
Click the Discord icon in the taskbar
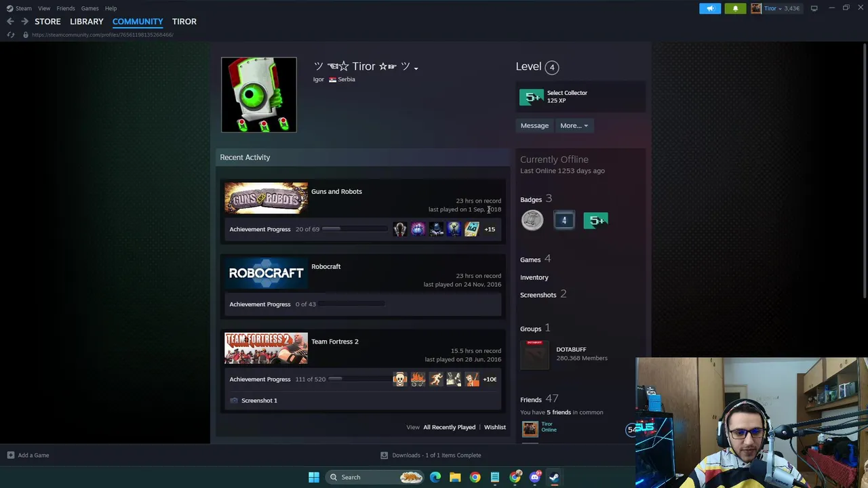534,477
